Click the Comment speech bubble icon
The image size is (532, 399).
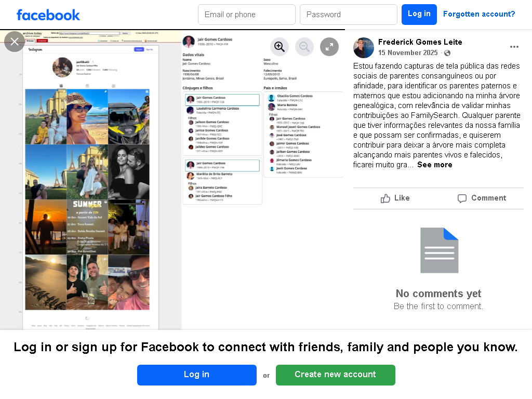[x=462, y=198]
